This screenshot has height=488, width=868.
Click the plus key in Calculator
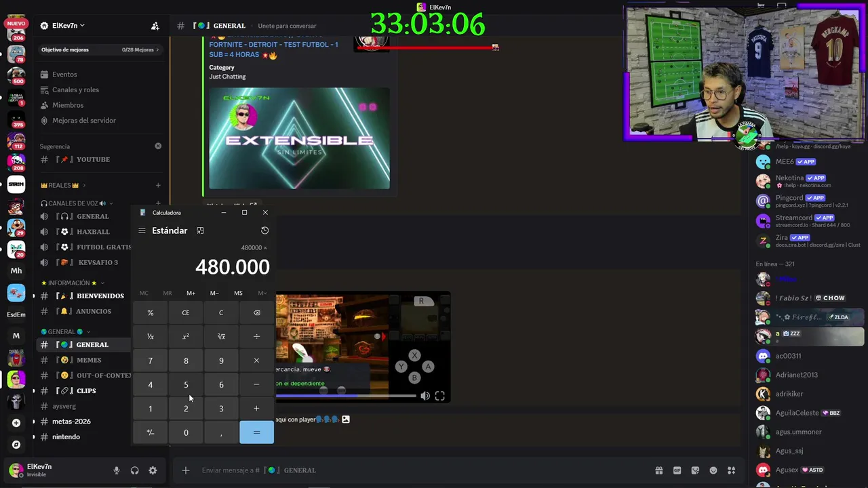point(256,409)
